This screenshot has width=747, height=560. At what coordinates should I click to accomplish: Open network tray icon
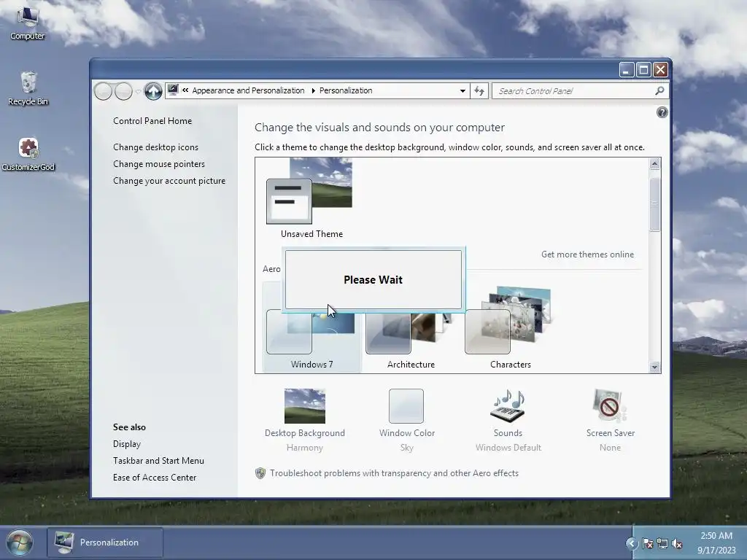click(x=662, y=543)
